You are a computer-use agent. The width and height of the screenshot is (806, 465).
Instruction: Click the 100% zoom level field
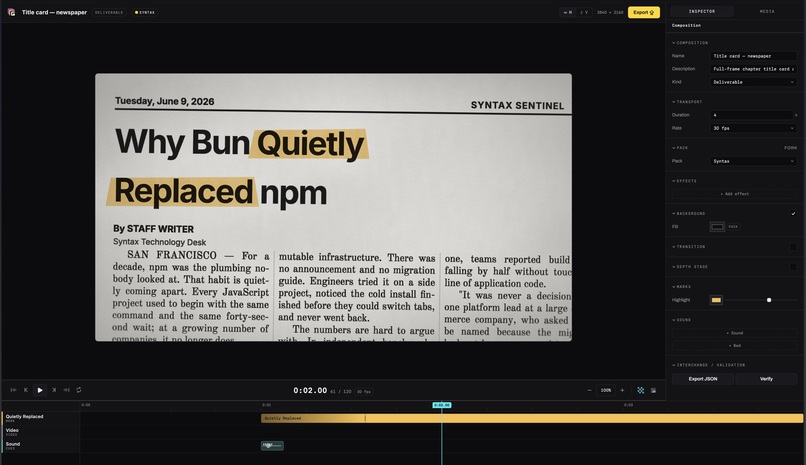(x=606, y=390)
